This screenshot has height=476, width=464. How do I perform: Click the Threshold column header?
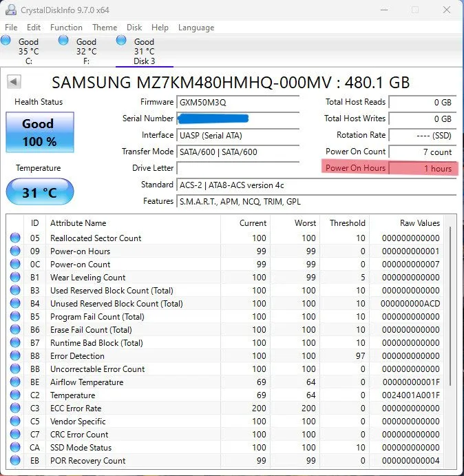pos(344,223)
